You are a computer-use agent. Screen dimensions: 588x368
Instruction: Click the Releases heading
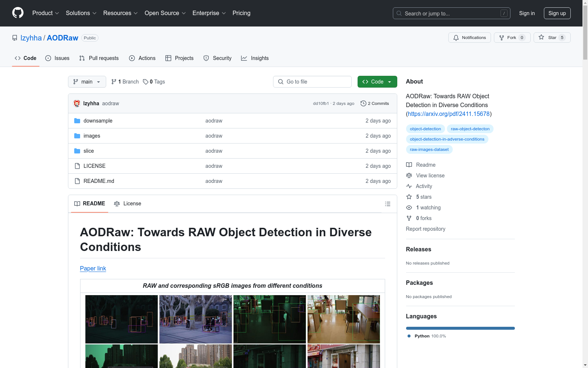[419, 249]
